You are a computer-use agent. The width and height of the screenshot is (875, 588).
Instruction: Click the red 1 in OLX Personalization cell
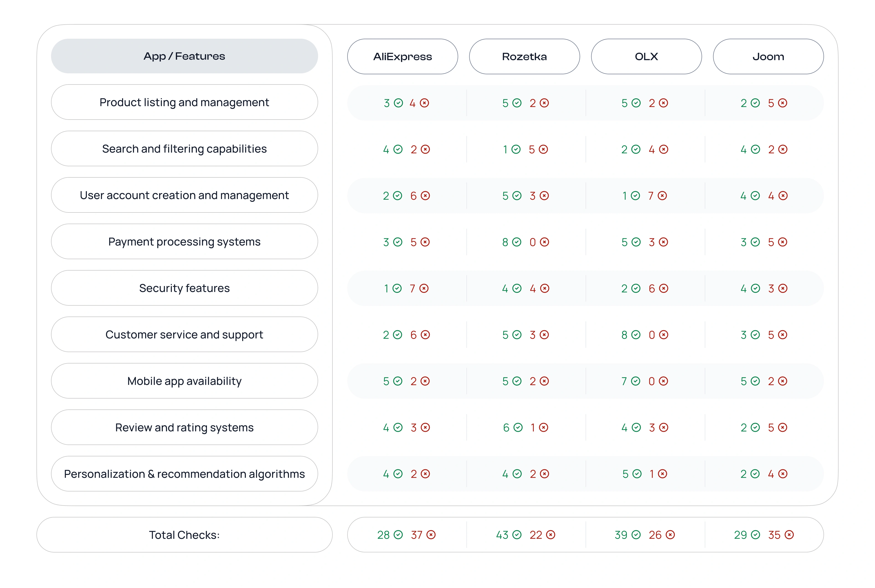[x=652, y=474]
